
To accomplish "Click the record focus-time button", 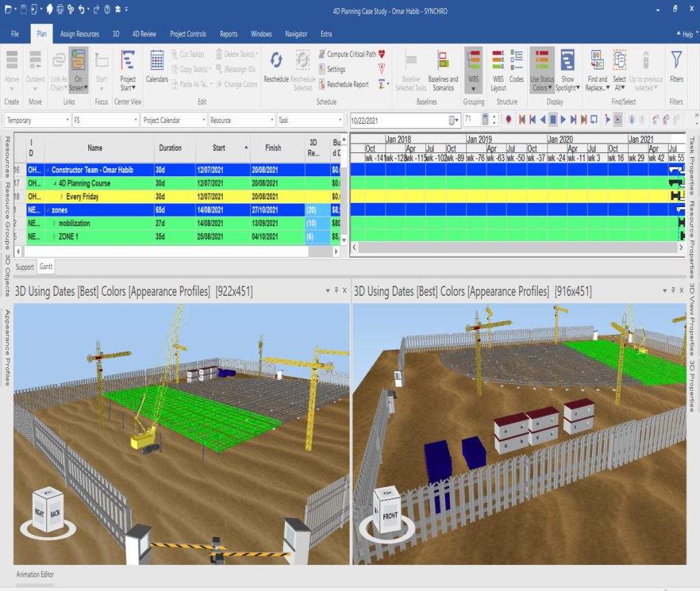I will 508,120.
